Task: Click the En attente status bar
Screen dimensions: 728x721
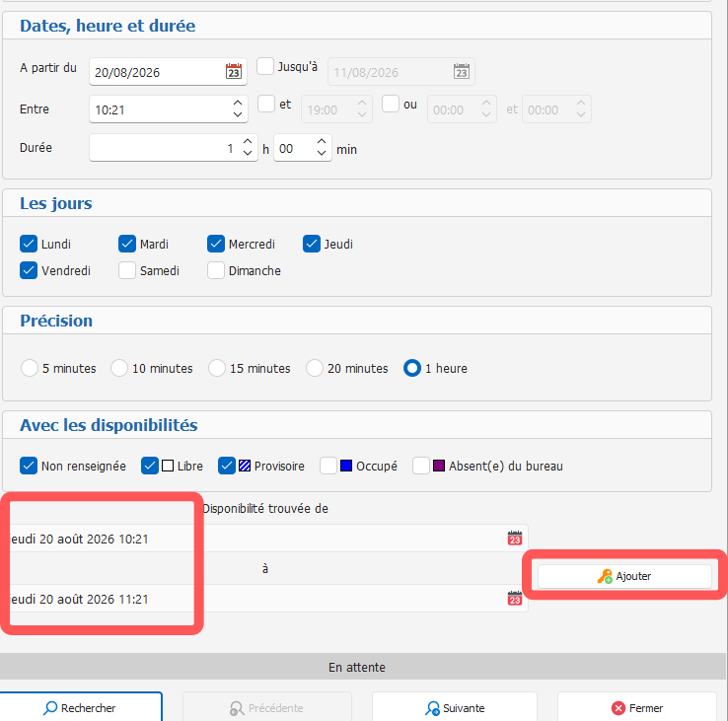Action: pos(363,667)
